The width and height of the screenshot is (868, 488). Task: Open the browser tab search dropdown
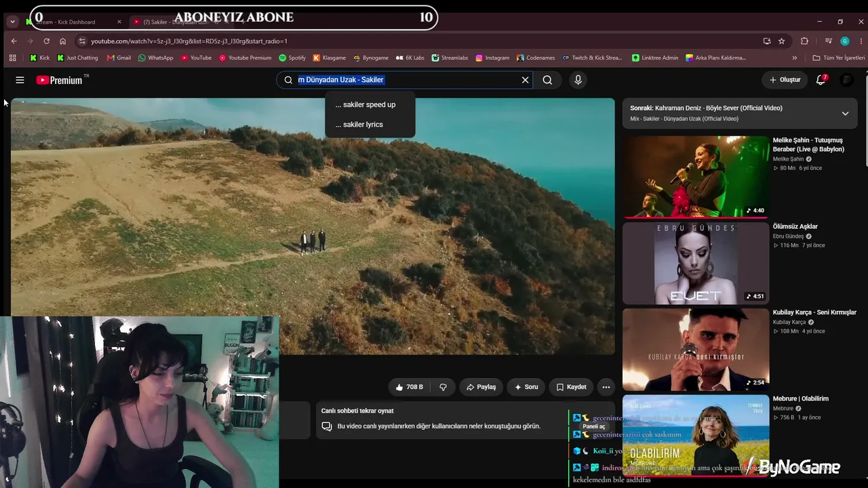[12, 22]
